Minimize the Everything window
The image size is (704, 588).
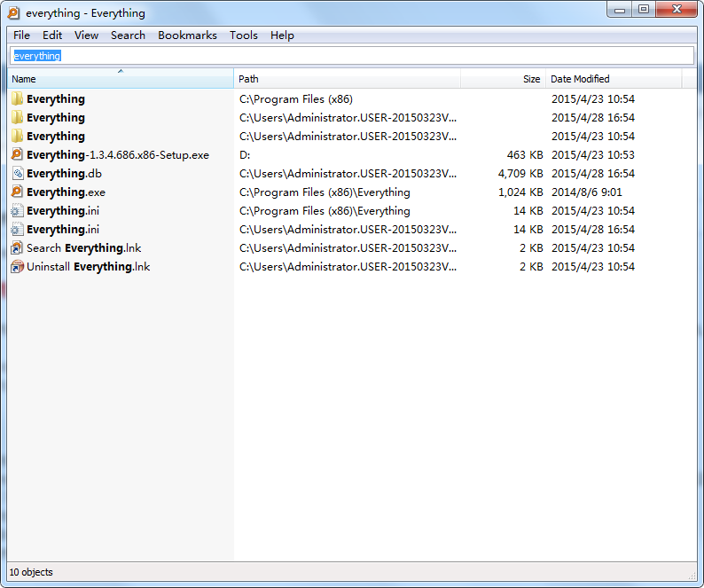[x=620, y=10]
